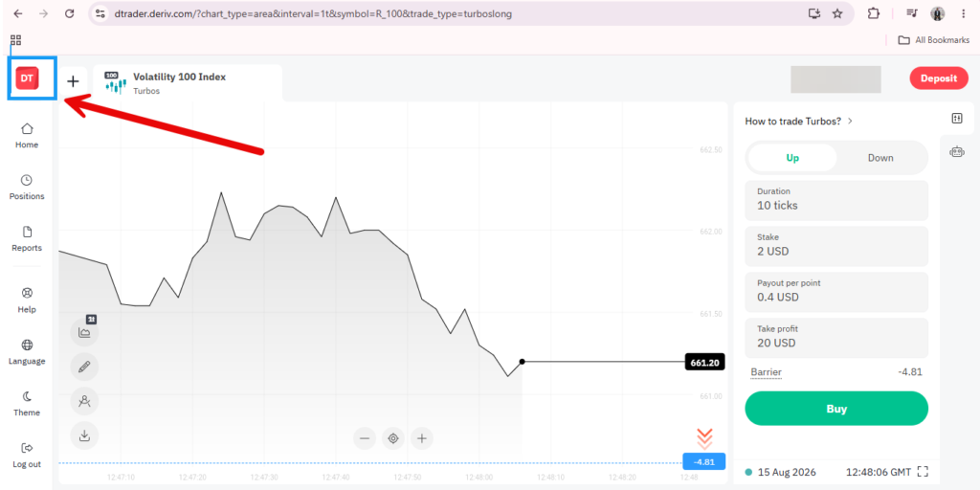Open Reports in the sidebar
This screenshot has width=980, height=490.
(x=27, y=239)
